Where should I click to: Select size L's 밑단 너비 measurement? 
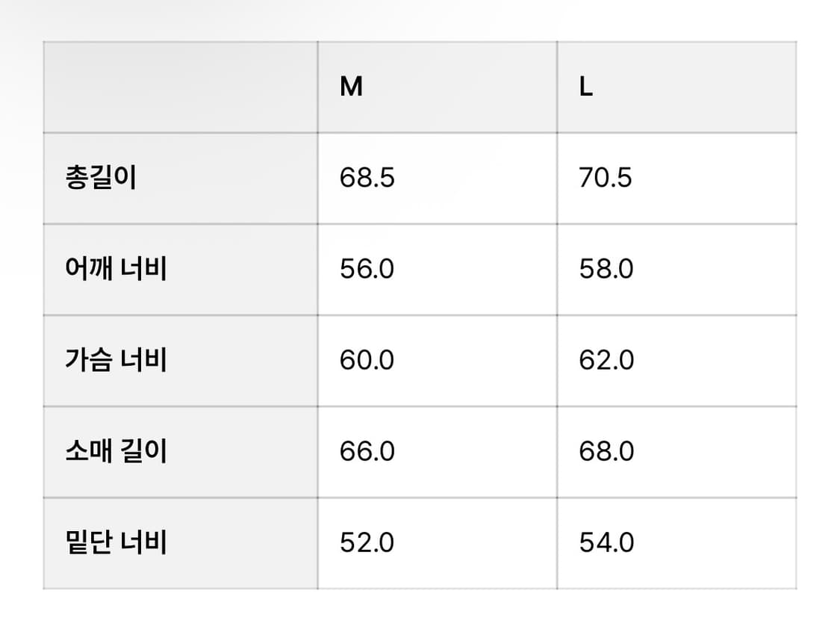click(x=606, y=542)
